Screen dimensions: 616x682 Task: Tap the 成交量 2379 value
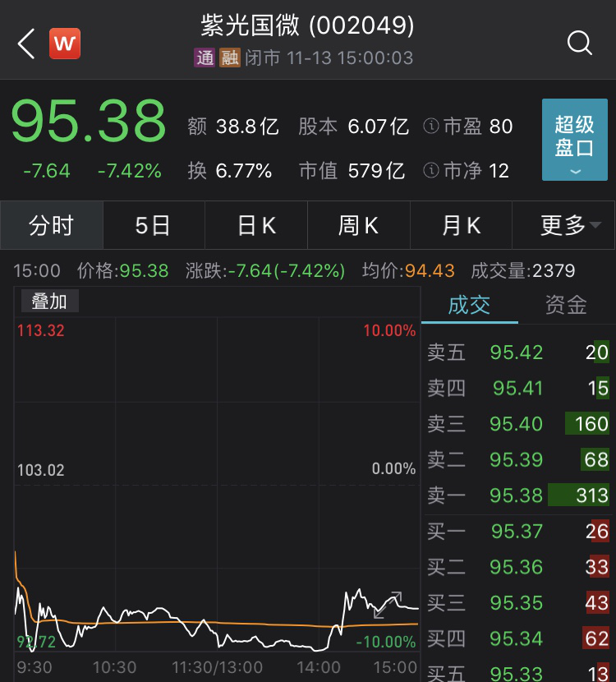523,270
